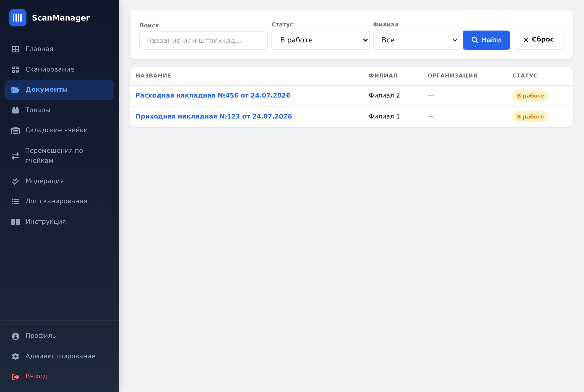Go to Главная in the sidebar

[59, 49]
